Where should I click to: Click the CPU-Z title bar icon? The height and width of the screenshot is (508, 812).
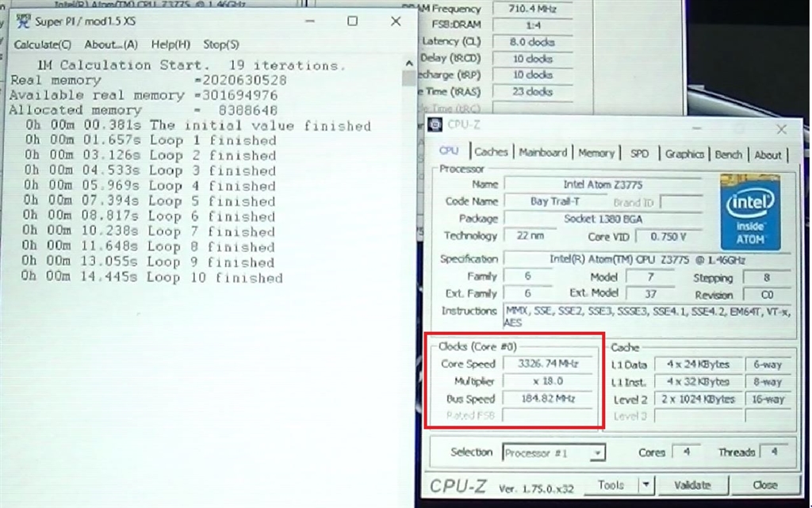click(435, 125)
